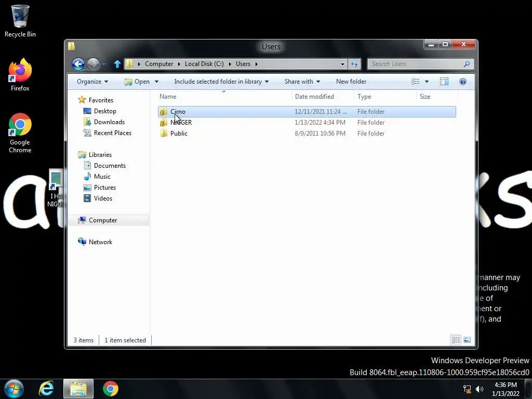Click the Change your view icon

coord(415,82)
